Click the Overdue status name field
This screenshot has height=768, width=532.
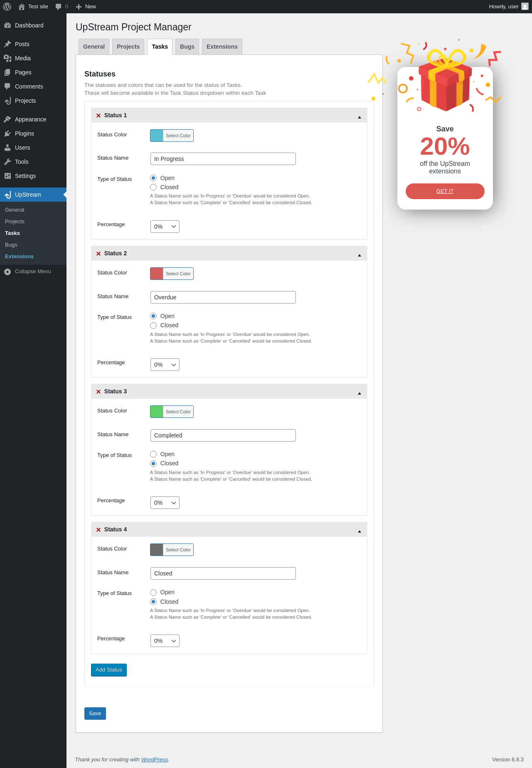click(x=223, y=297)
